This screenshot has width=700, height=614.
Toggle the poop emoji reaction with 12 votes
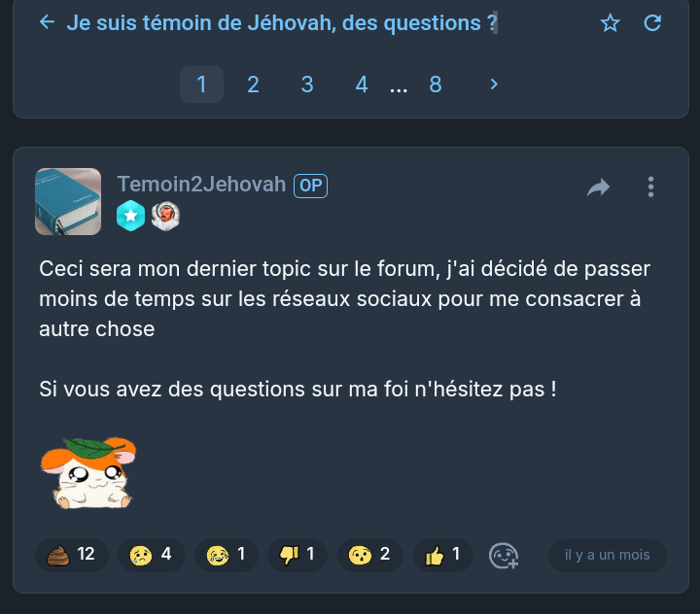coord(72,555)
